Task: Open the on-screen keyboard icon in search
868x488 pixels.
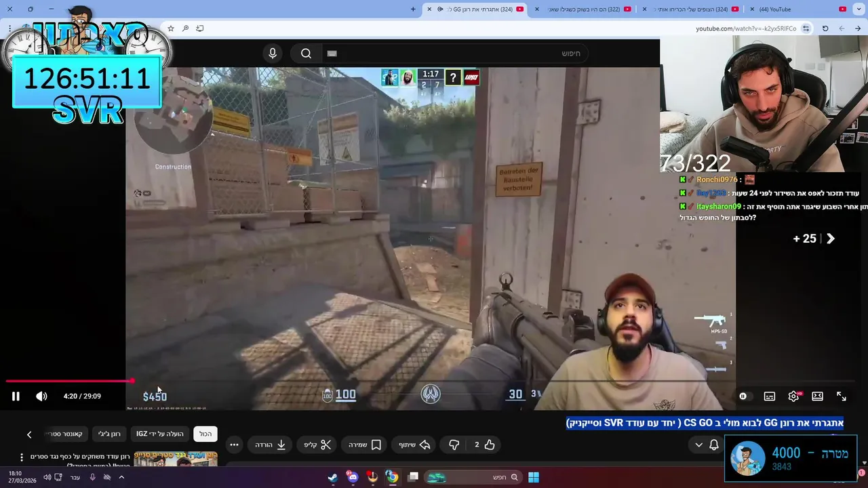Action: 332,54
